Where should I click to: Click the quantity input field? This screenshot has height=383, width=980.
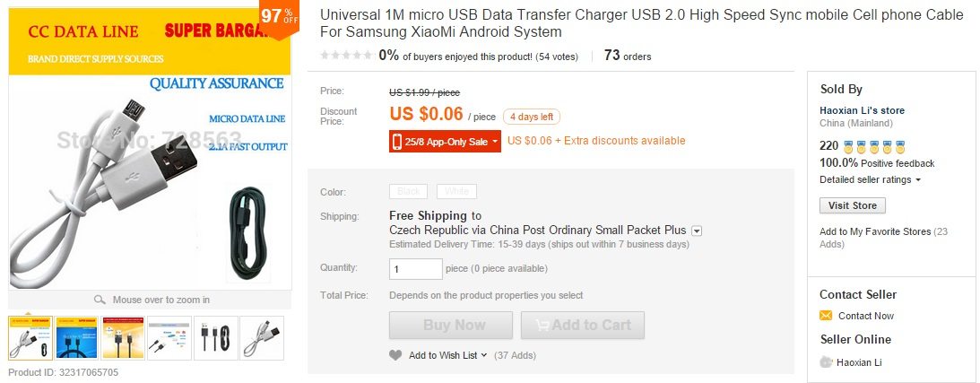pyautogui.click(x=415, y=268)
